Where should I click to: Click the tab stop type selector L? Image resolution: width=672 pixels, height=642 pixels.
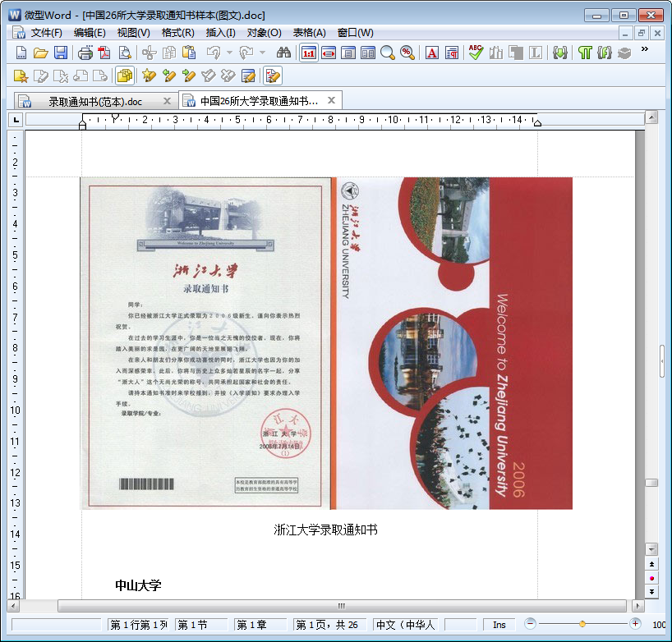click(x=16, y=120)
